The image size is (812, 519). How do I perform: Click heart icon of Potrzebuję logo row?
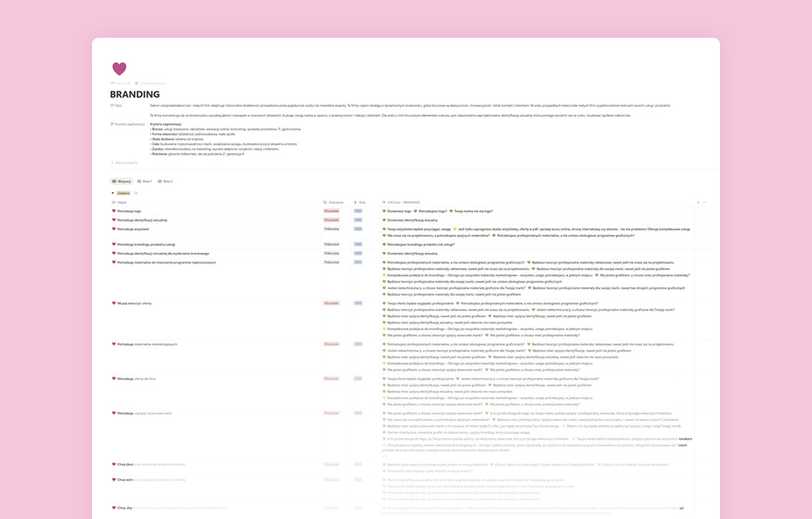114,211
